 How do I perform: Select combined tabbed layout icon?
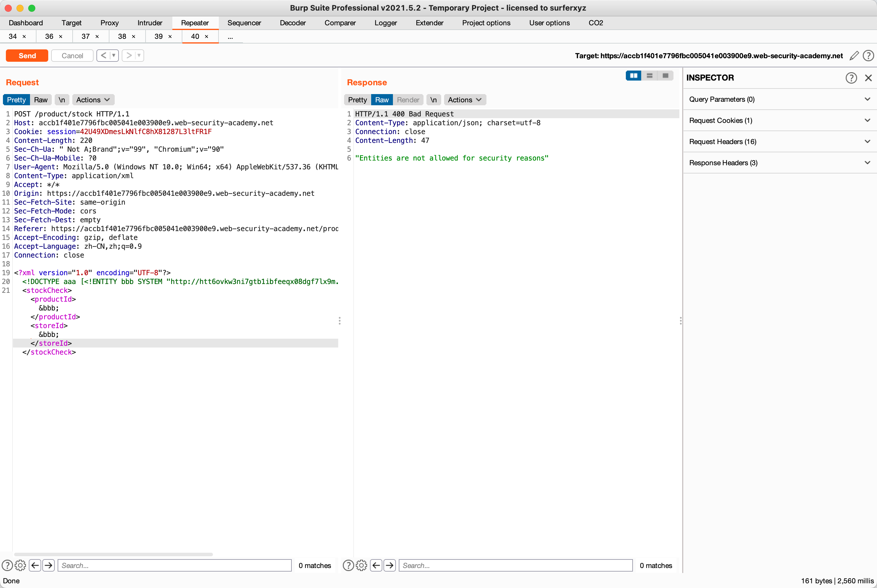[x=666, y=75]
